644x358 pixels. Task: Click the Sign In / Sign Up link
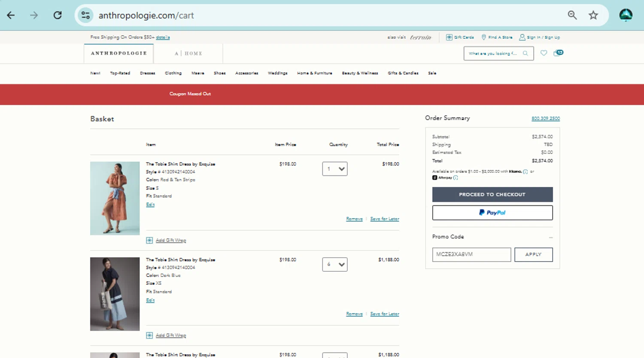[x=543, y=37]
